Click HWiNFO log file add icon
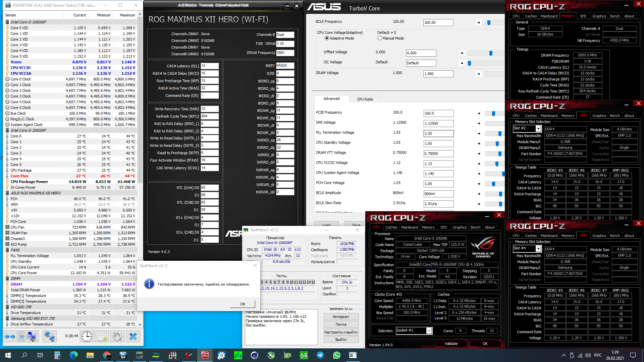Screen dimensions: 644x362 (102, 336)
